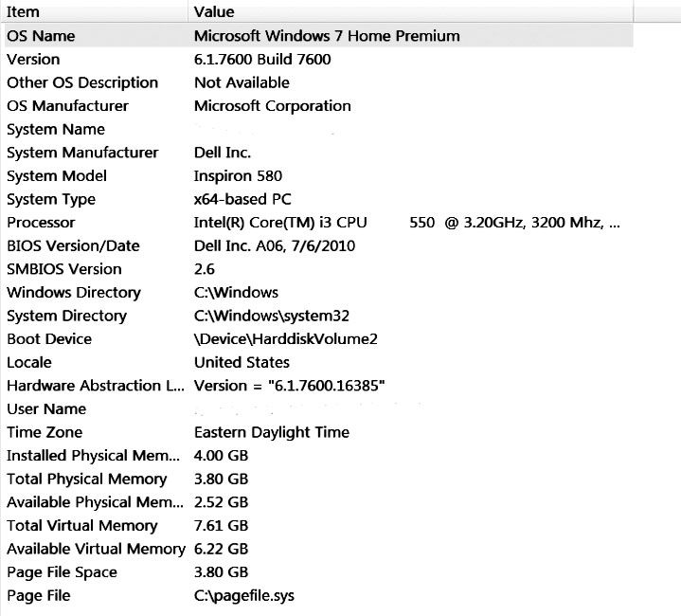The width and height of the screenshot is (681, 616).
Task: Select the BIOS Version/Date row
Action: coord(73,245)
